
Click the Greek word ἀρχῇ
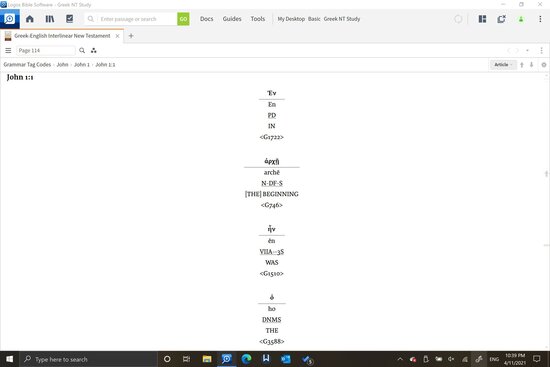click(272, 161)
